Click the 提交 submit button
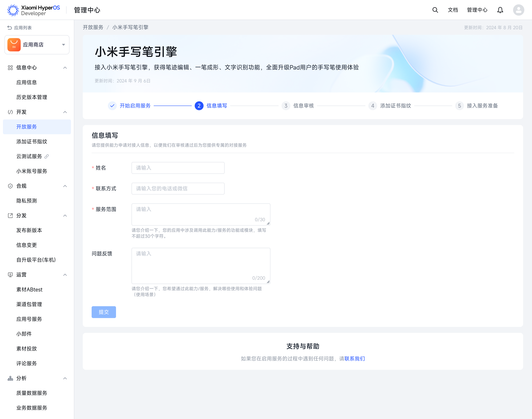532x419 pixels. click(104, 312)
